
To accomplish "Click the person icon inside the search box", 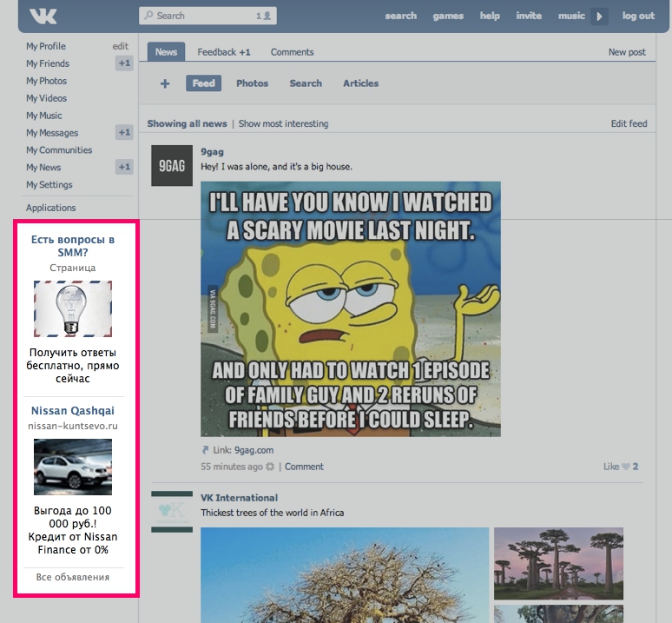I will tap(267, 16).
